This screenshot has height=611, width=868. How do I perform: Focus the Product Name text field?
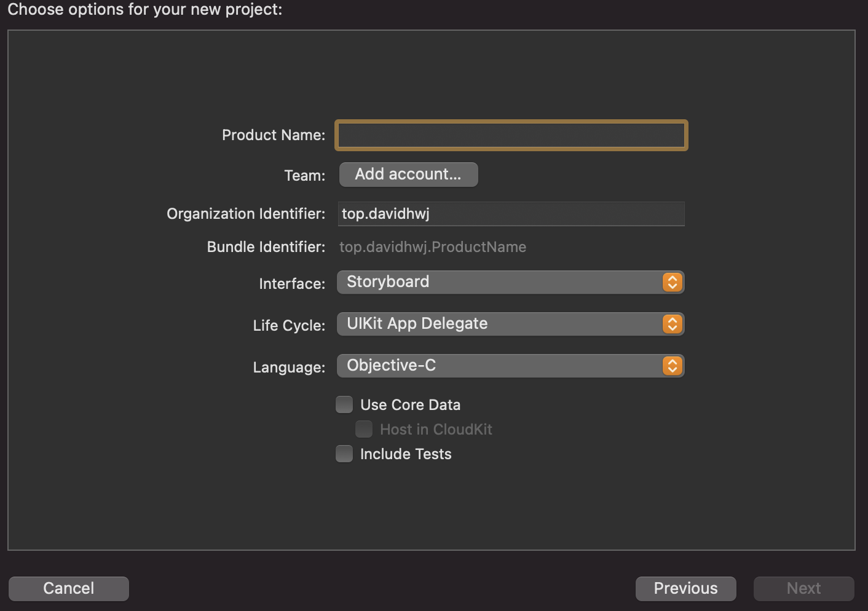click(x=511, y=135)
